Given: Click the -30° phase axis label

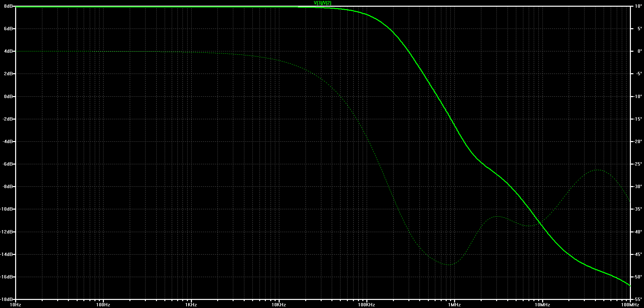Looking at the screenshot, I should (638, 186).
